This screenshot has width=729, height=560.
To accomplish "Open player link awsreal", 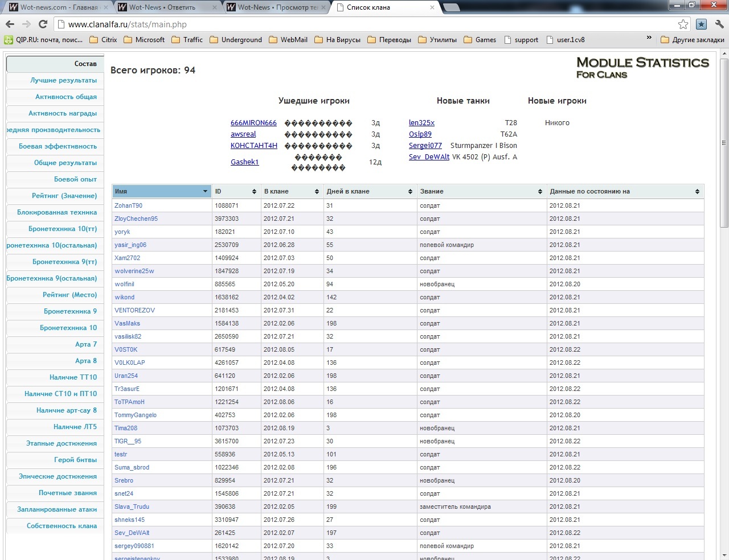I will (243, 134).
